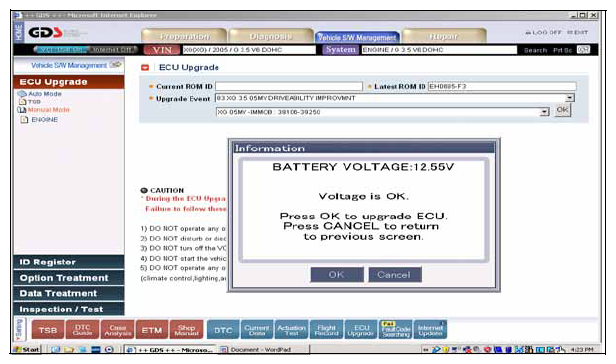Click the taskbar clock

click(x=582, y=349)
